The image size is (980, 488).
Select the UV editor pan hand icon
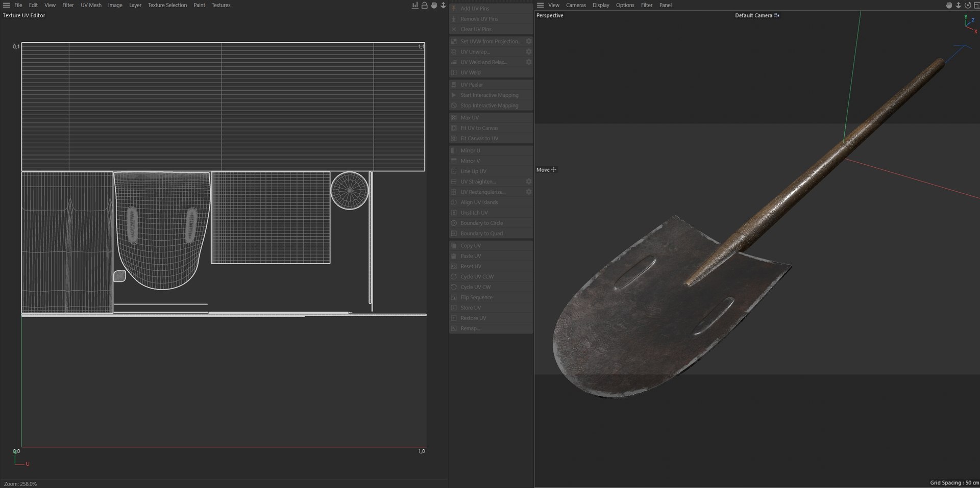[x=434, y=5]
